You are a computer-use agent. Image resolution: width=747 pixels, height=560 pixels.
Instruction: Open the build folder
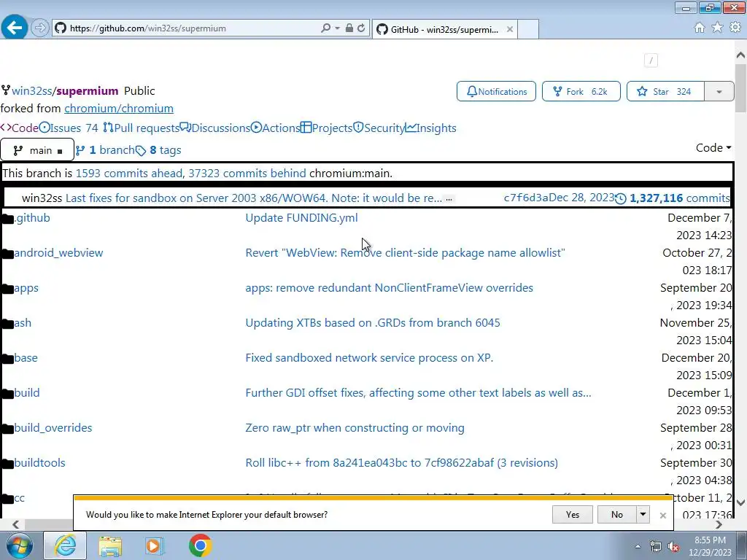click(x=27, y=393)
